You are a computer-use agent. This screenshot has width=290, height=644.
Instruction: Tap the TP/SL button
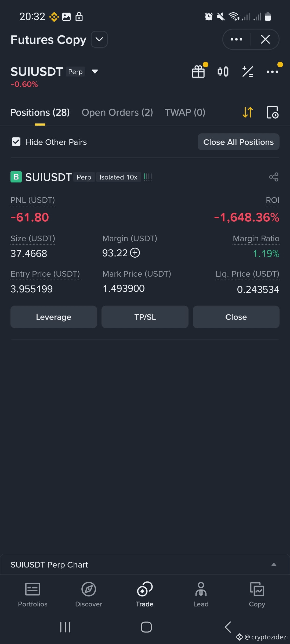[x=145, y=317]
